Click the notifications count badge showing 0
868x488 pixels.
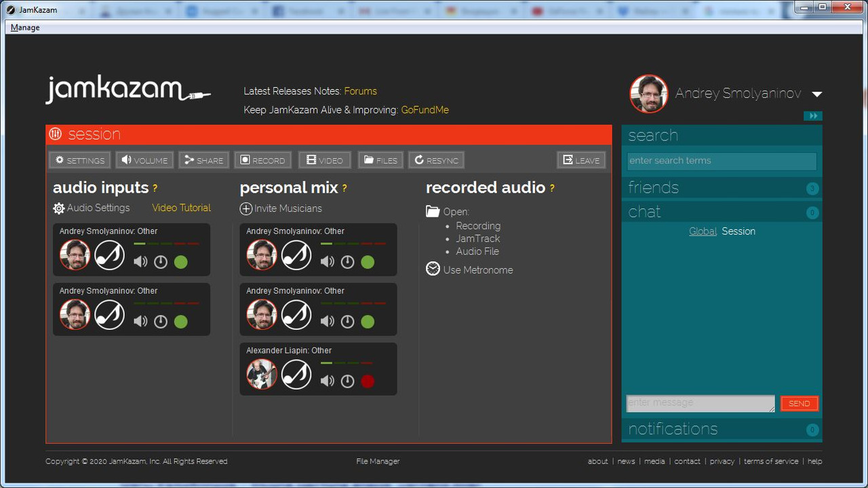point(812,430)
